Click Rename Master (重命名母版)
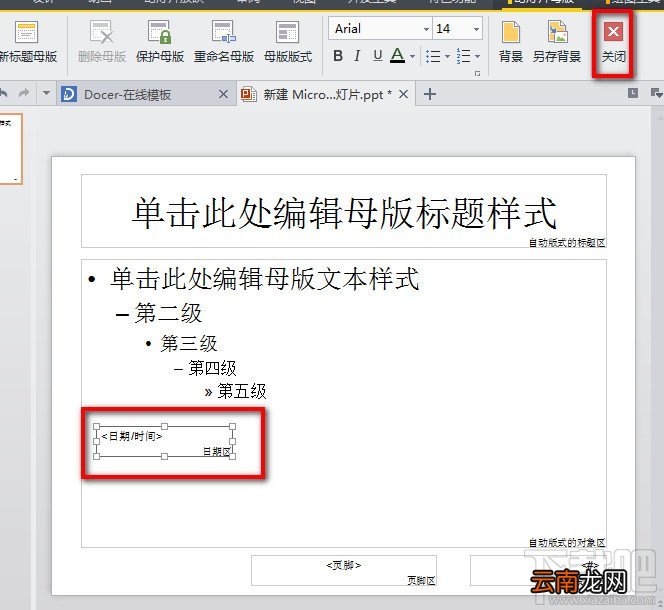The width and height of the screenshot is (664, 610). [x=224, y=42]
